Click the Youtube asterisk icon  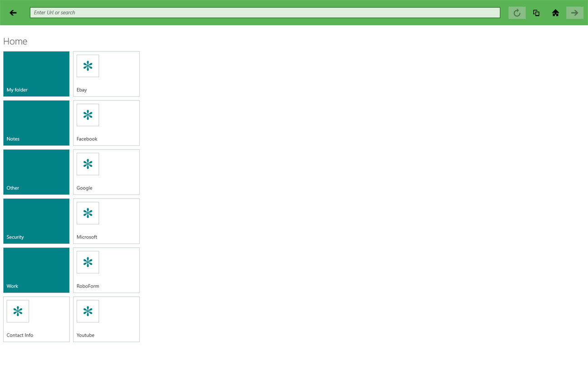pos(88,311)
